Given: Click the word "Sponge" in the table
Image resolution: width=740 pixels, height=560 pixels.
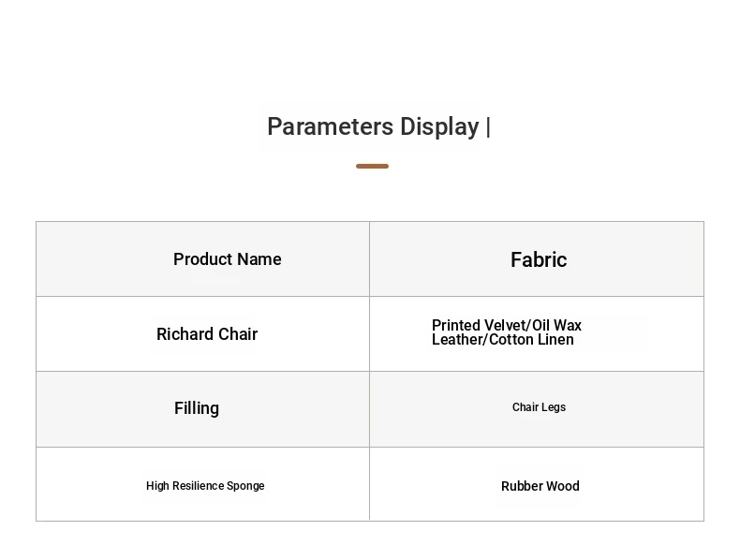Looking at the screenshot, I should point(246,486).
